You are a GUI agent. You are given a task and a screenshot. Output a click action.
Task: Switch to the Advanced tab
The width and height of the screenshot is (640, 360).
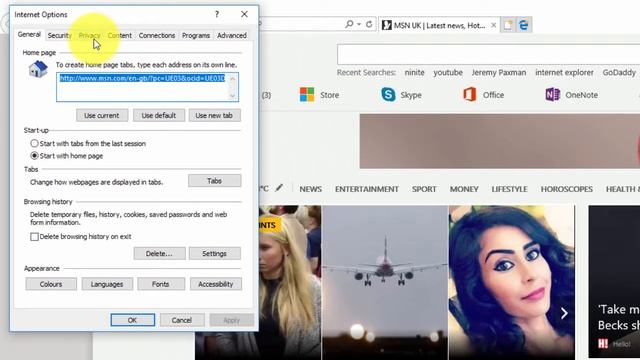(x=232, y=36)
